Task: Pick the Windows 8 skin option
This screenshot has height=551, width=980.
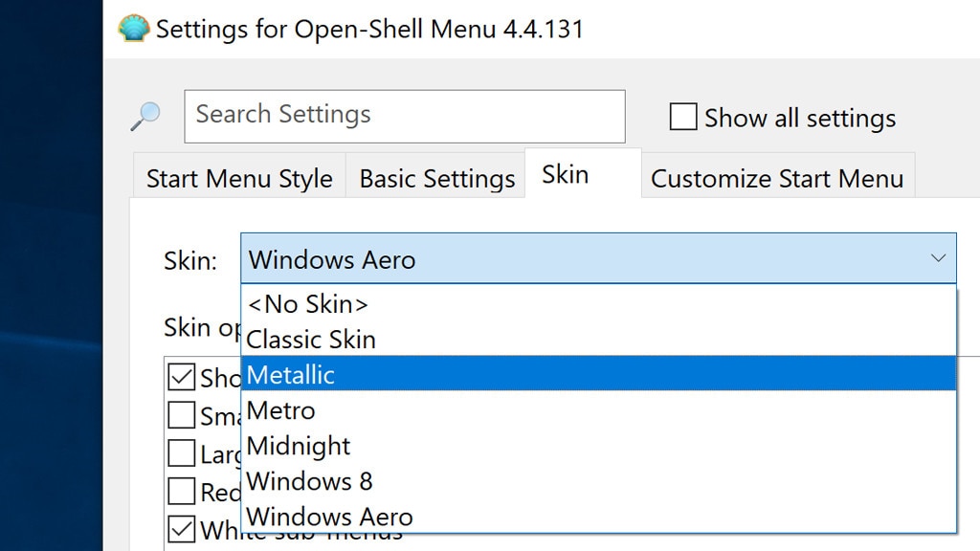Action: 308,481
